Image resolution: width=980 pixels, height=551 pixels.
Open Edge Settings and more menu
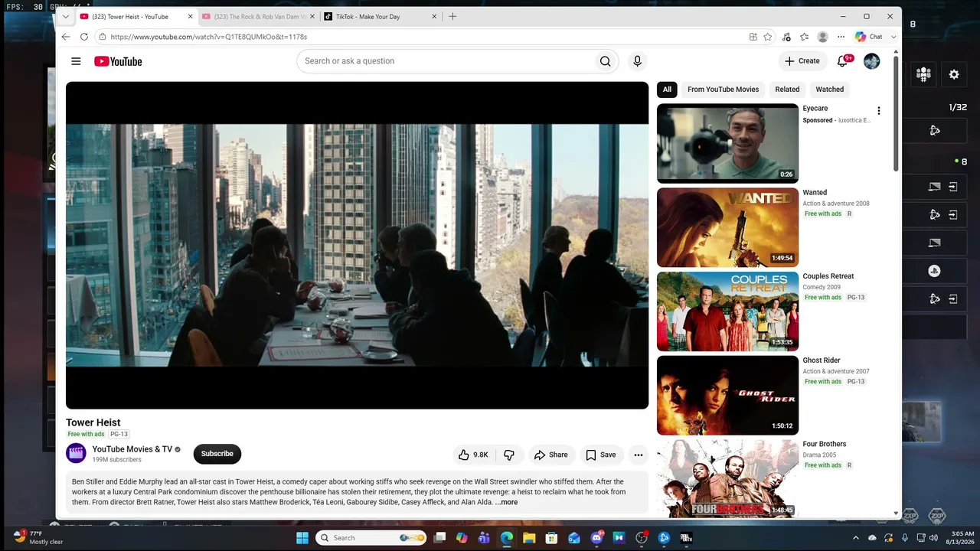(x=841, y=37)
